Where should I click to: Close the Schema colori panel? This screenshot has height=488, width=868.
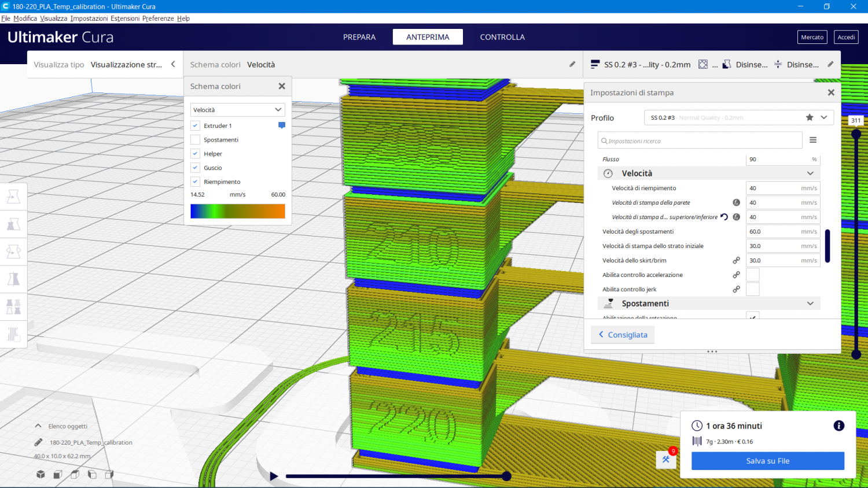(282, 86)
